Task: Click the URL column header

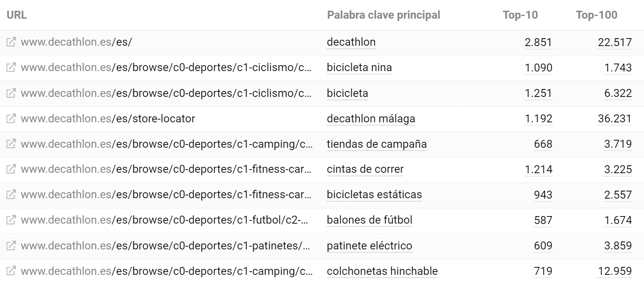Action: click(17, 15)
